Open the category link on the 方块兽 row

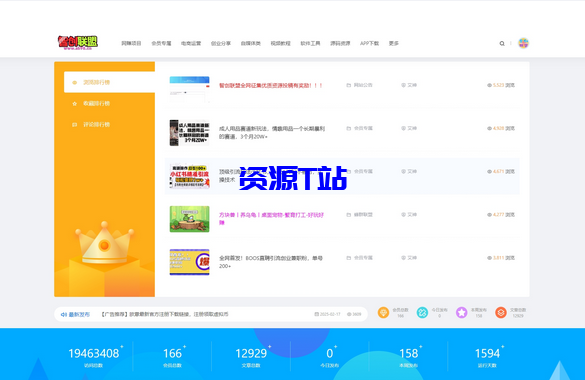[363, 215]
